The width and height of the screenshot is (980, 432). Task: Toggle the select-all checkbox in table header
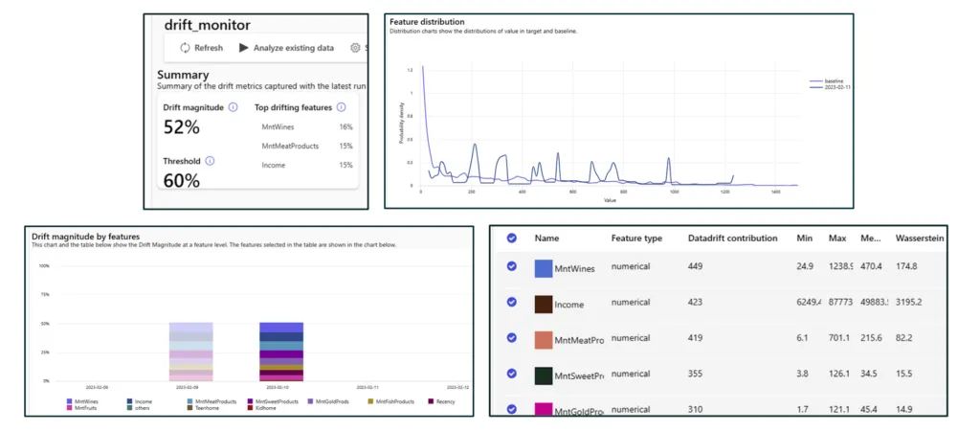pyautogui.click(x=512, y=238)
